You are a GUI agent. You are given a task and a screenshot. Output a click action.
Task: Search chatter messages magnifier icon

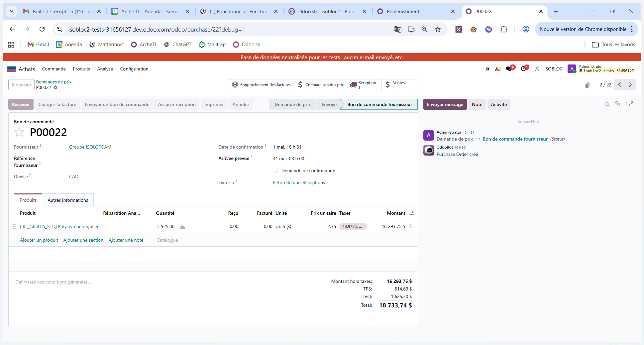pos(607,104)
